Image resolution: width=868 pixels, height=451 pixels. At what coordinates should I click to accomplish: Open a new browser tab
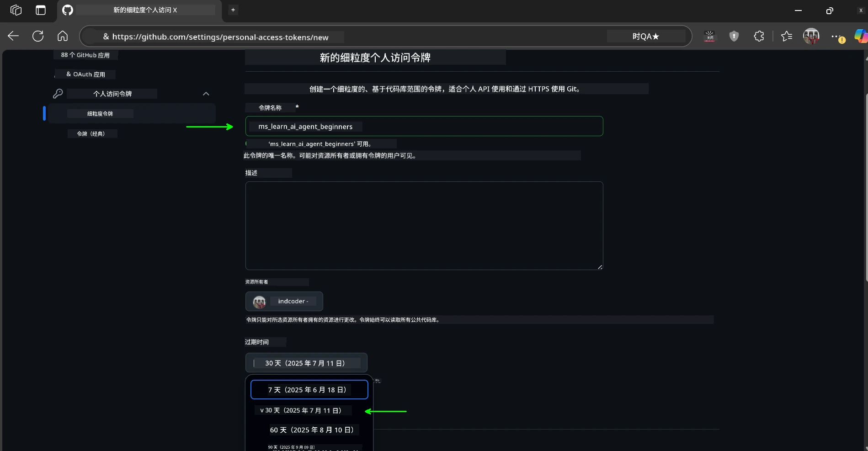coord(233,10)
